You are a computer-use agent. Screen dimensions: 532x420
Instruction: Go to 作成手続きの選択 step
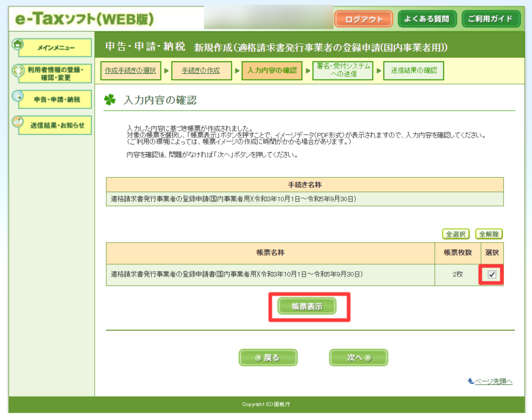pos(130,71)
